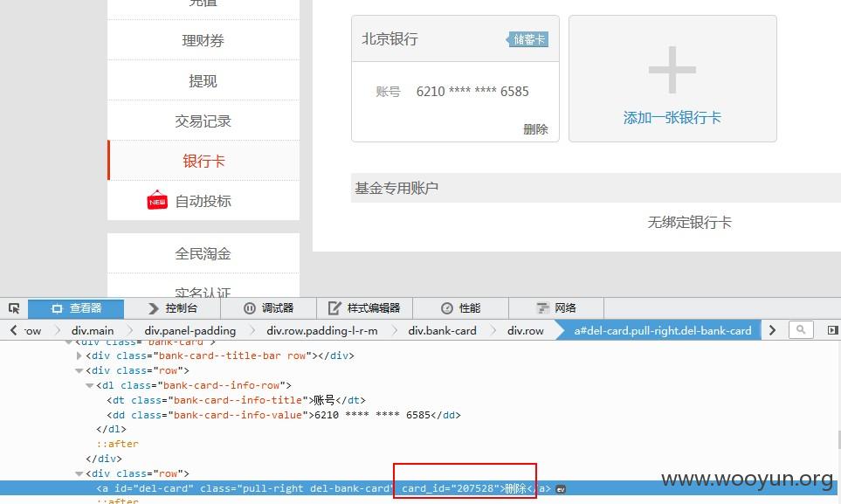The height and width of the screenshot is (504, 841).
Task: Open 理财券 in the sidebar menu
Action: pos(203,40)
